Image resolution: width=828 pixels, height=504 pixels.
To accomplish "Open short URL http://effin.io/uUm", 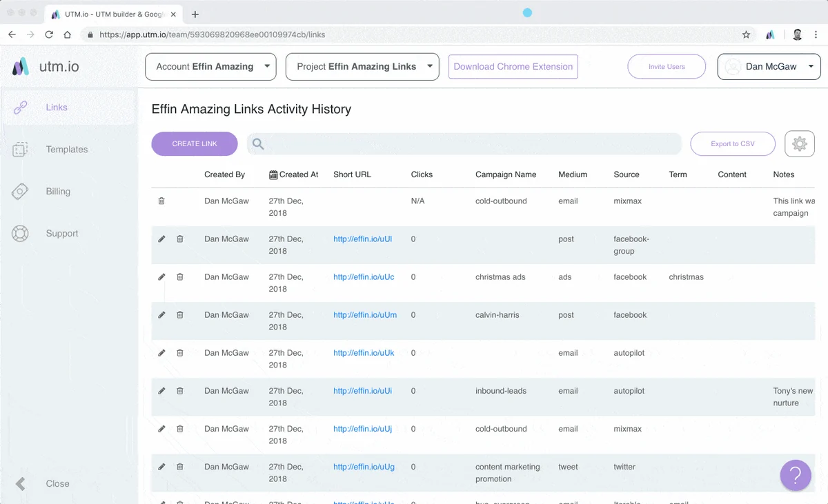I will 365,315.
